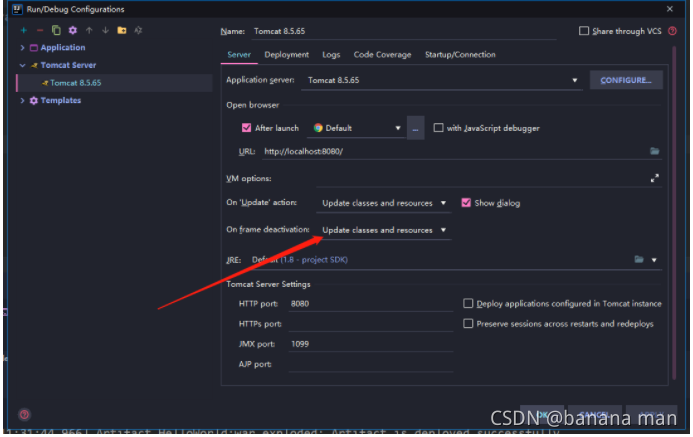Sort configurations icon in toolbar

[x=138, y=30]
